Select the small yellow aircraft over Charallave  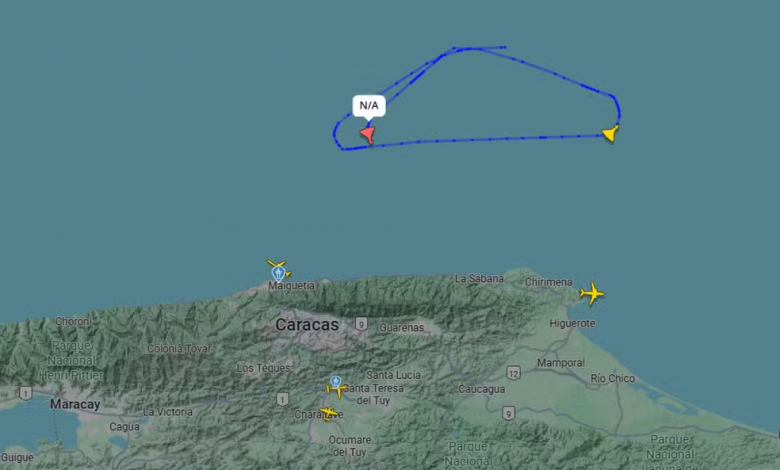[328, 413]
